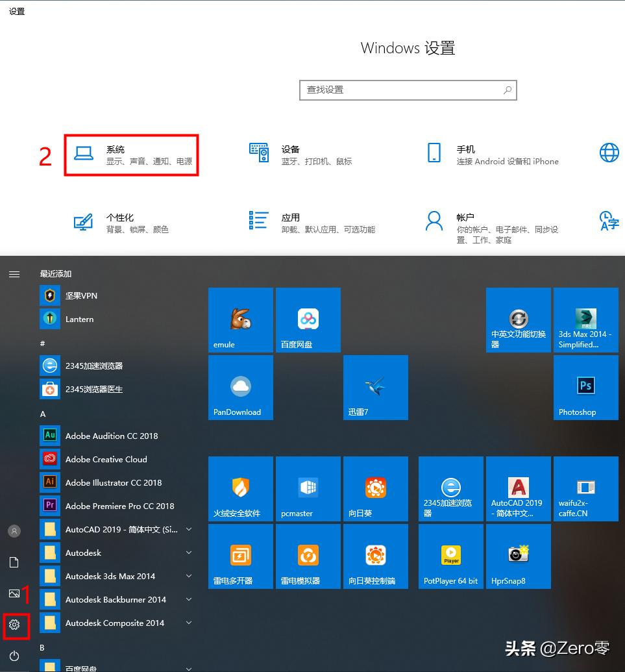The width and height of the screenshot is (625, 672).
Task: Open the waifu2x-caffe.CN tile
Action: point(585,488)
